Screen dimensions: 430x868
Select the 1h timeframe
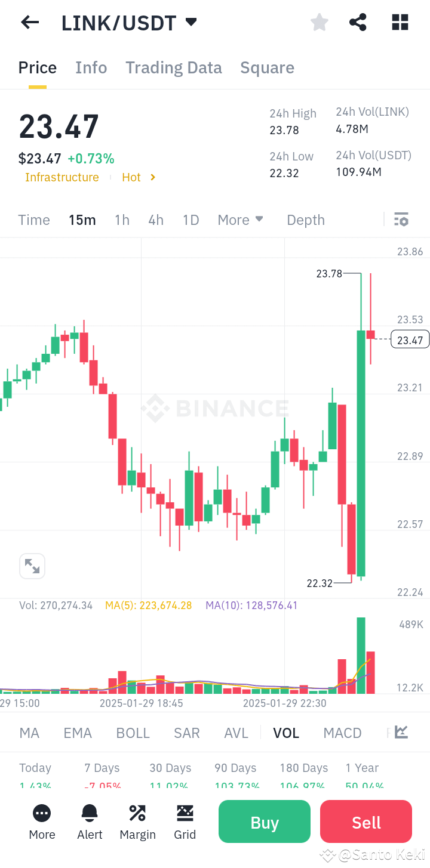click(122, 220)
